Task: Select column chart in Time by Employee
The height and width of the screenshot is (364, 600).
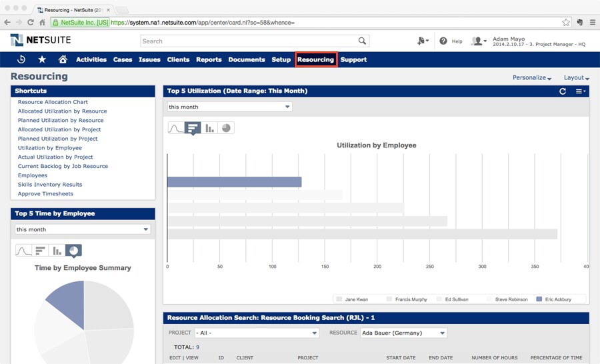Action: [x=57, y=251]
